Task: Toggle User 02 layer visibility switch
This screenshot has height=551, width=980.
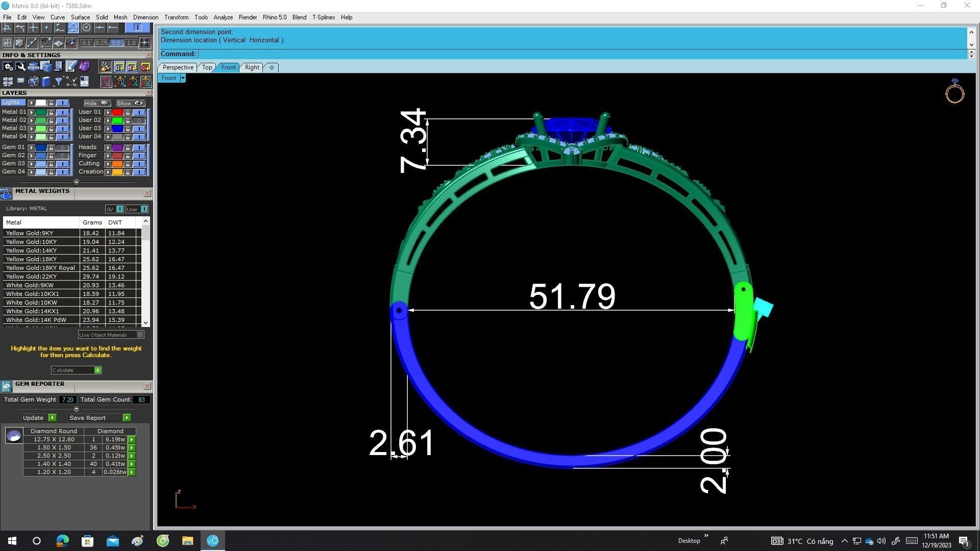Action: point(139,120)
